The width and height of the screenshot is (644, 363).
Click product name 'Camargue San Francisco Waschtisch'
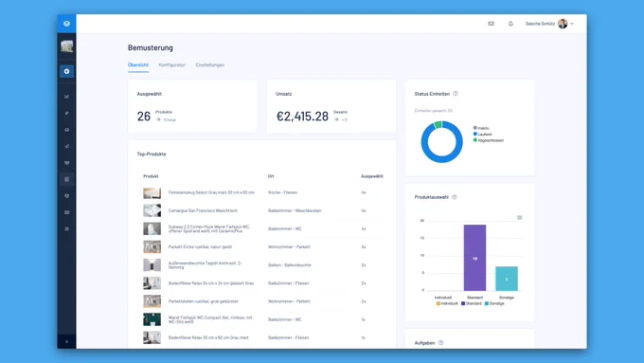point(203,210)
